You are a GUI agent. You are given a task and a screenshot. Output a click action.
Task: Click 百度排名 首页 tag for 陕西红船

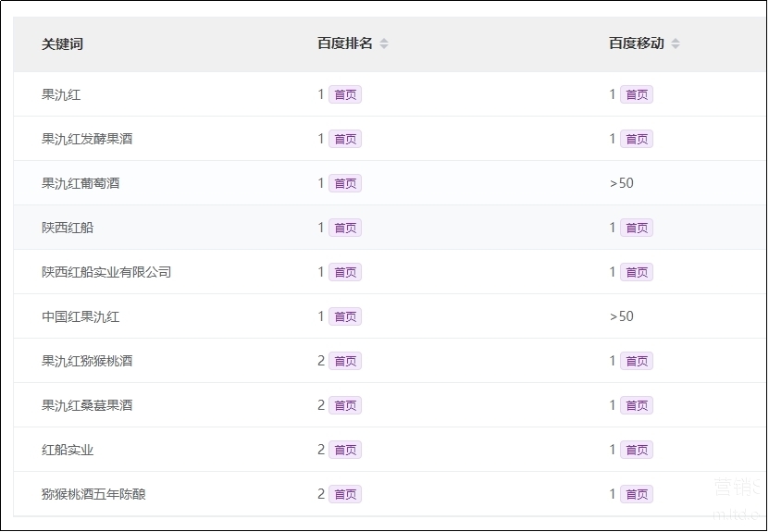[x=345, y=228]
